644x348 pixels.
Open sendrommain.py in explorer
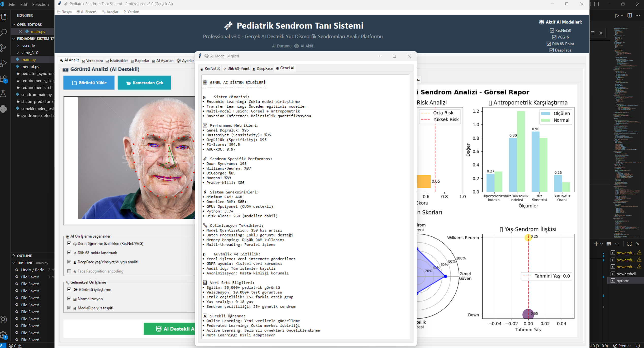tap(36, 94)
